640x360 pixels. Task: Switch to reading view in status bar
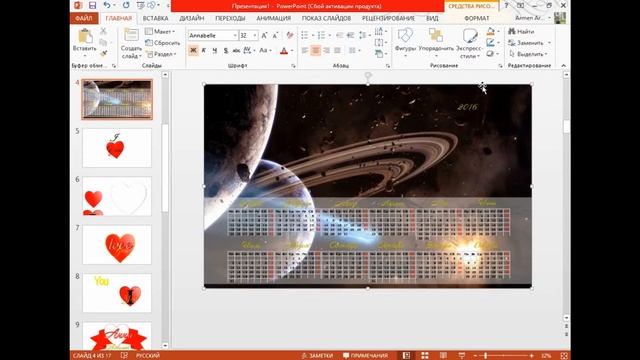coord(443,356)
